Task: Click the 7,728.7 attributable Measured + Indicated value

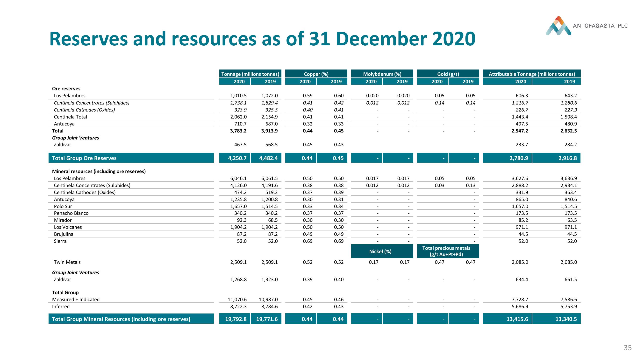Action: pyautogui.click(x=520, y=299)
